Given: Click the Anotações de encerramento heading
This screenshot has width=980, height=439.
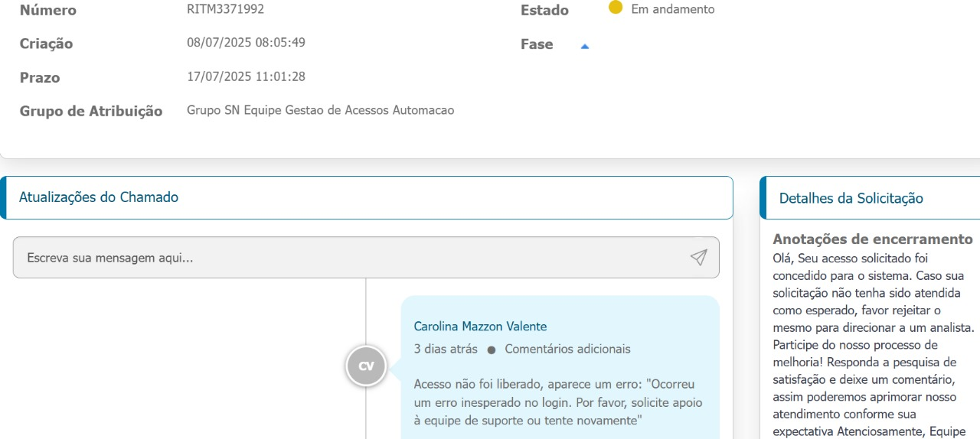Looking at the screenshot, I should point(873,239).
